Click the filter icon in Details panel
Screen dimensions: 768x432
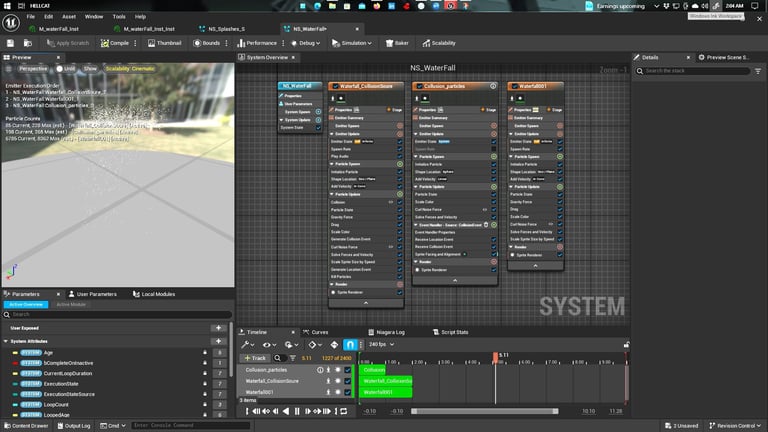(758, 71)
